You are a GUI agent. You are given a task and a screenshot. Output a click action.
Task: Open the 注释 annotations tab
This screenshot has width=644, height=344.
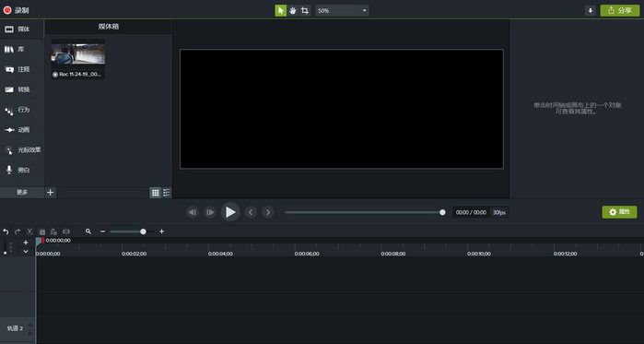click(x=22, y=69)
